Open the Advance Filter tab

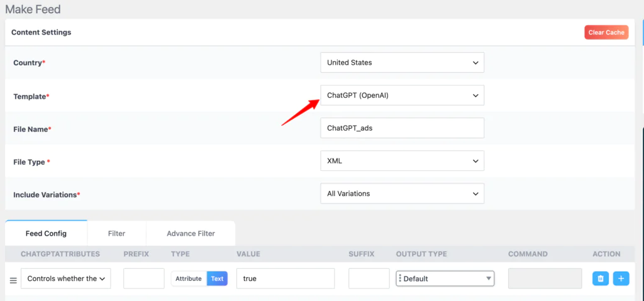191,233
